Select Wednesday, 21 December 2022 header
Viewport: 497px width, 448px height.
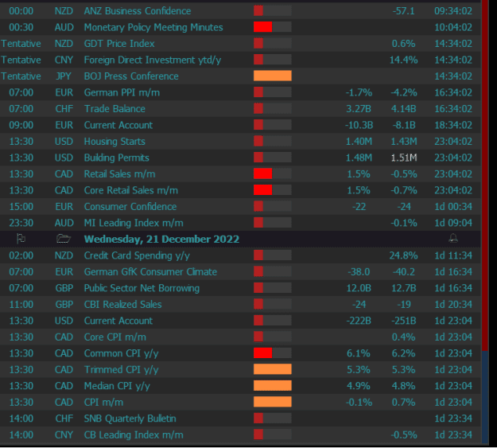click(x=161, y=239)
